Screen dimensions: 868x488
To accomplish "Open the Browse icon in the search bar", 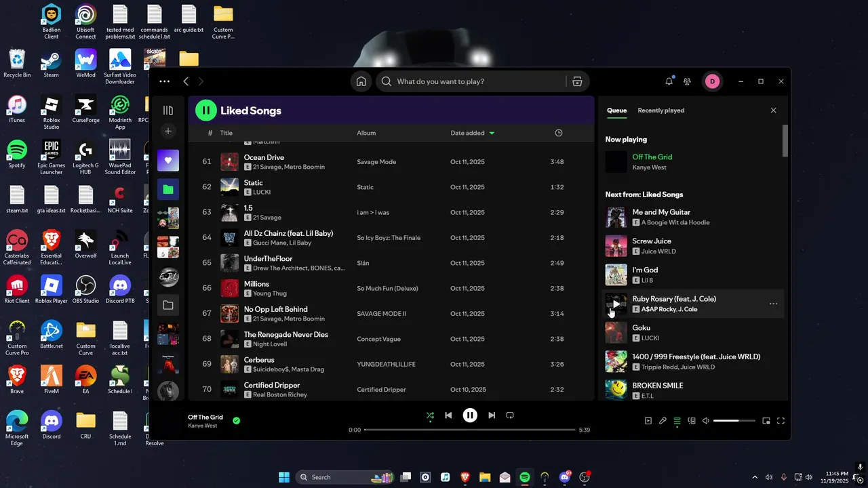I will click(x=577, y=81).
